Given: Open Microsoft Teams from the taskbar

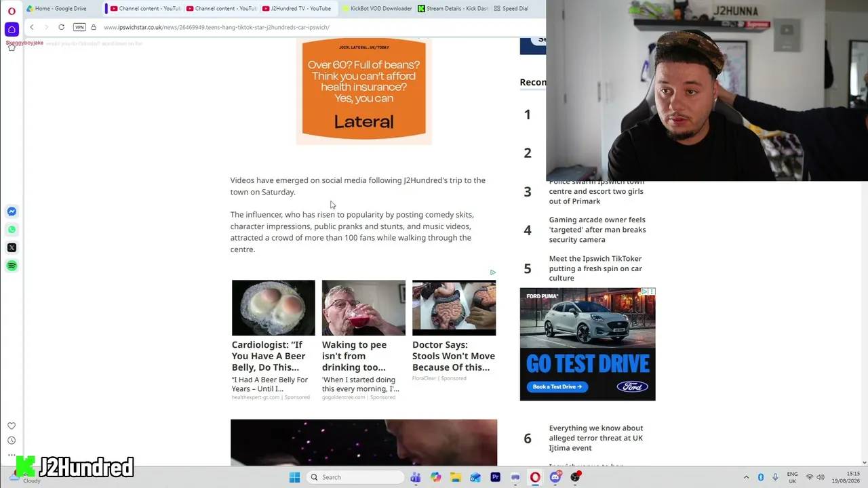Looking at the screenshot, I should point(416,477).
